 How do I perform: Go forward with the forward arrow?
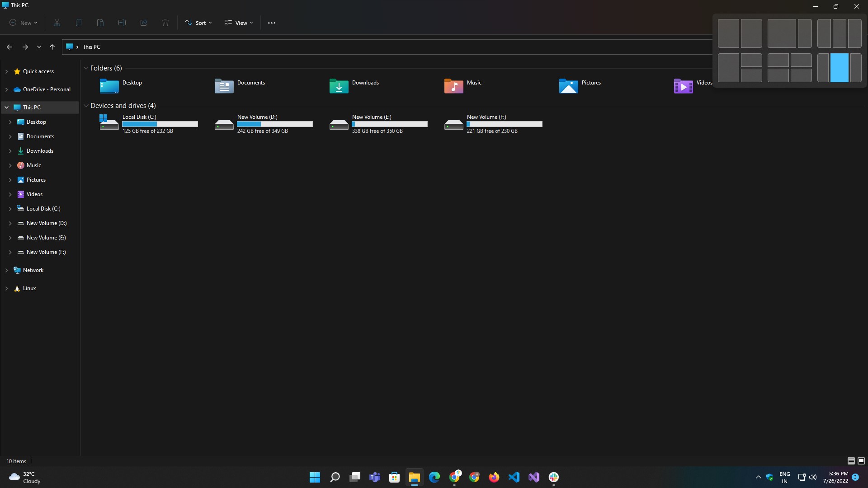25,47
